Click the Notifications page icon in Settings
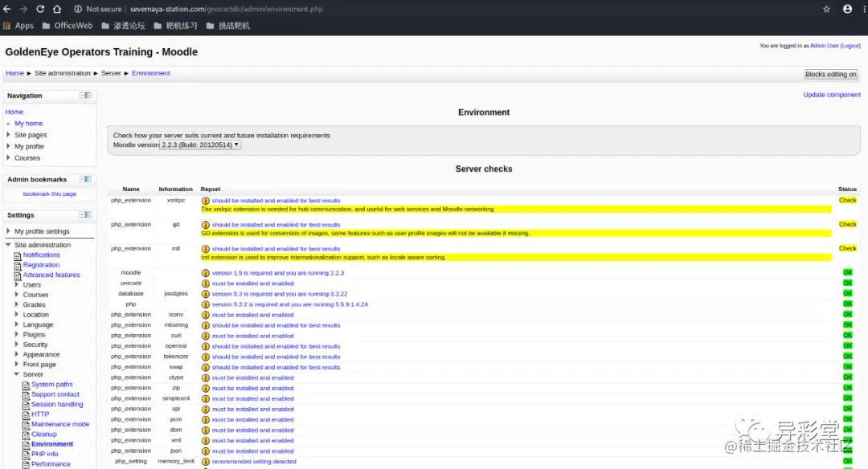Image resolution: width=868 pixels, height=469 pixels. click(18, 255)
